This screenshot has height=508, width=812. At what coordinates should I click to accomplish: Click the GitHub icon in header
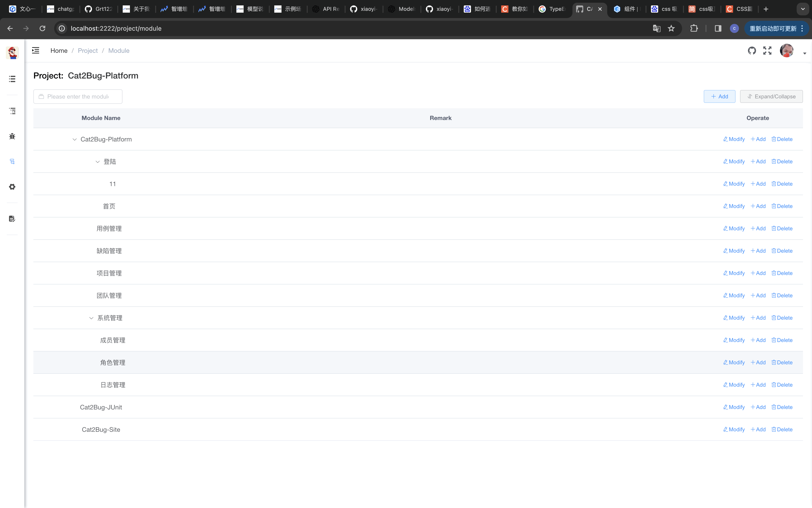752,51
